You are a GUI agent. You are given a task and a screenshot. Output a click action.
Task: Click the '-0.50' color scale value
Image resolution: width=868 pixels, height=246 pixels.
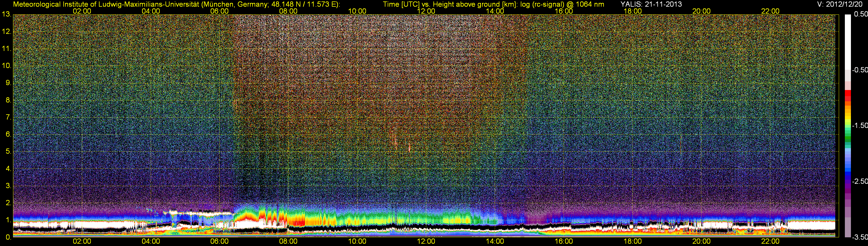click(x=860, y=70)
